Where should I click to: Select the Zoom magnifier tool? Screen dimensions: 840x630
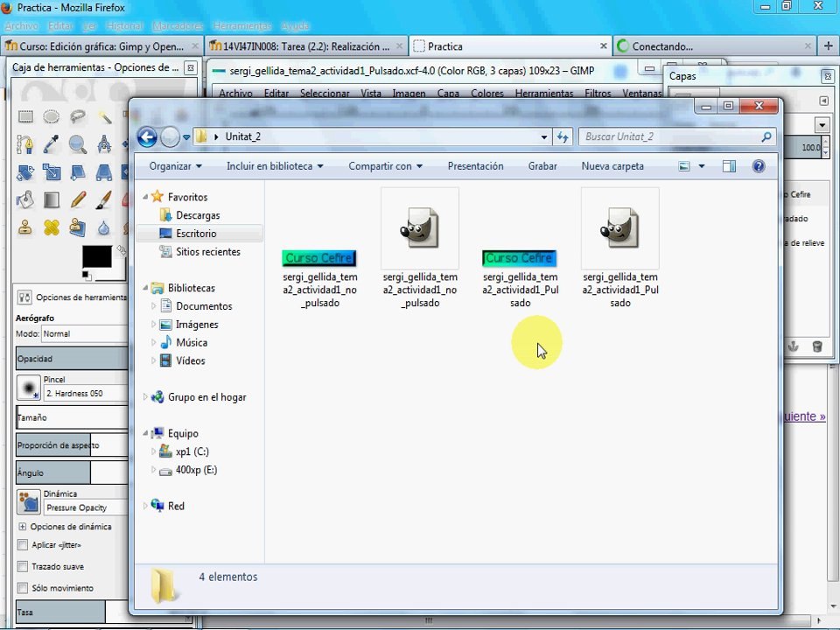78,144
